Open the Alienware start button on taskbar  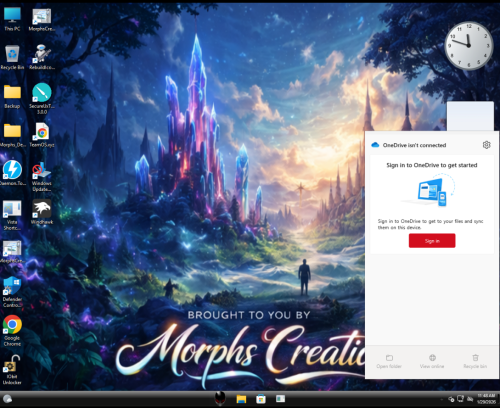coord(220,398)
